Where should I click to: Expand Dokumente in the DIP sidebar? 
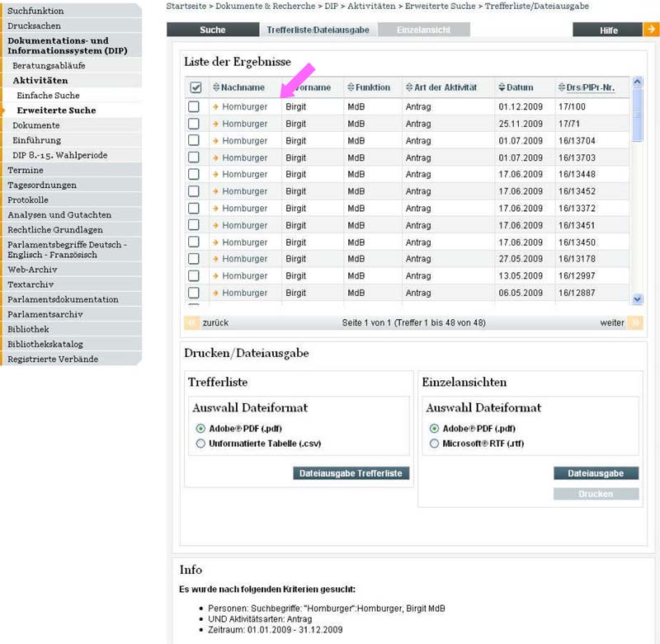(36, 125)
